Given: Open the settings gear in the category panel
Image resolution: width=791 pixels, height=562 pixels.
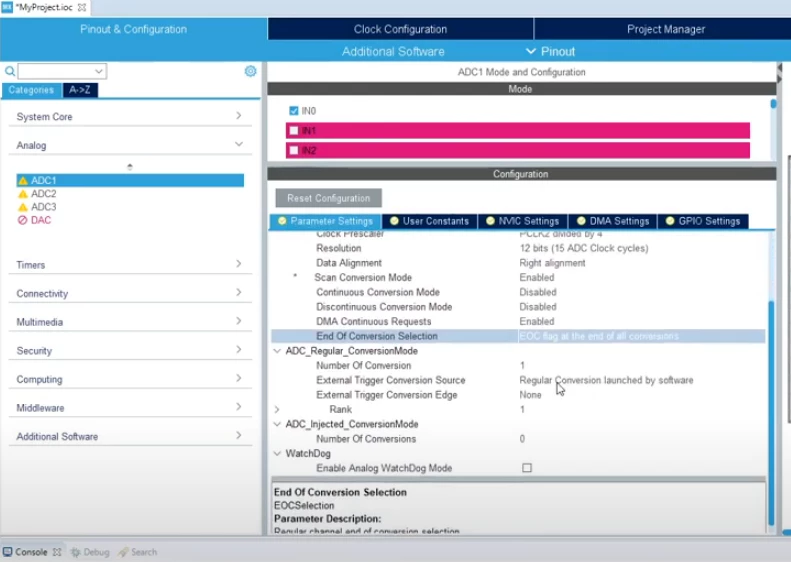Looking at the screenshot, I should tap(250, 71).
